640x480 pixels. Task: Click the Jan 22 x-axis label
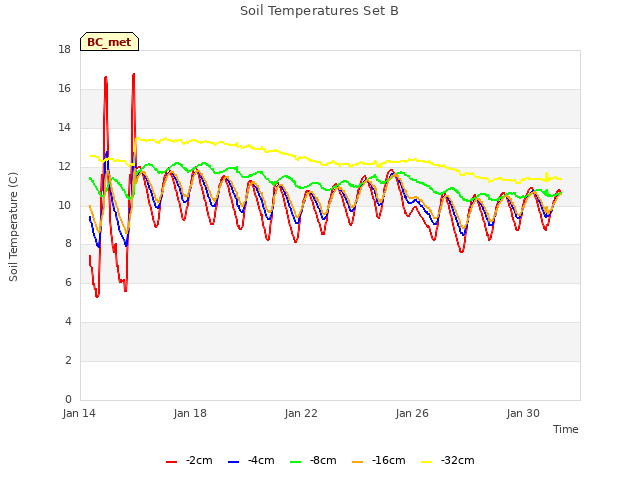click(x=301, y=413)
